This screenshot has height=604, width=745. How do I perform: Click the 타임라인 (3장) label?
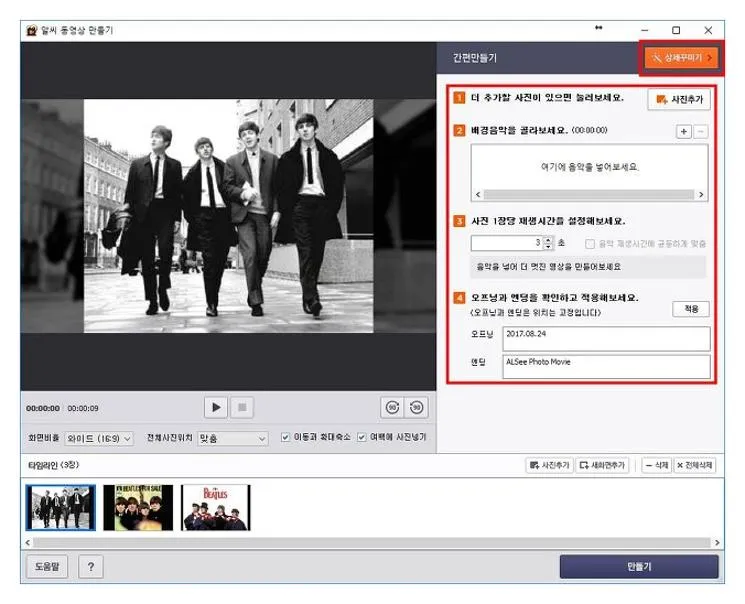[53, 465]
